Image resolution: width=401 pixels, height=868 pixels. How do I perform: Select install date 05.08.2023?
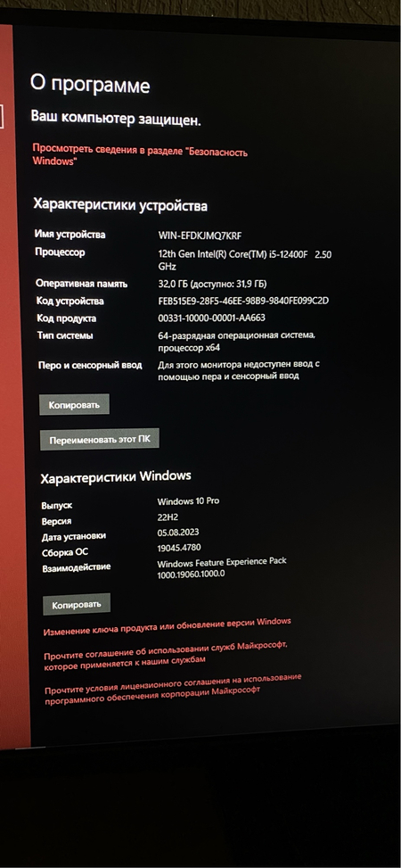pos(178,532)
